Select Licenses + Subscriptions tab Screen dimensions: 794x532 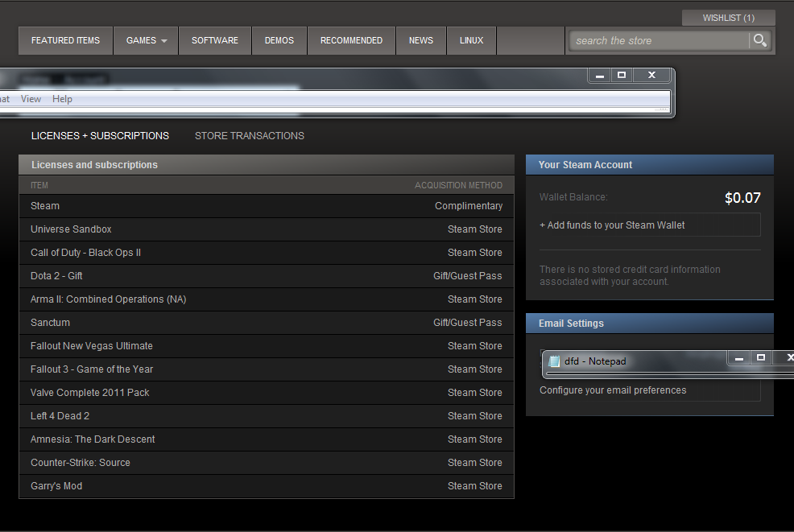[x=101, y=136]
